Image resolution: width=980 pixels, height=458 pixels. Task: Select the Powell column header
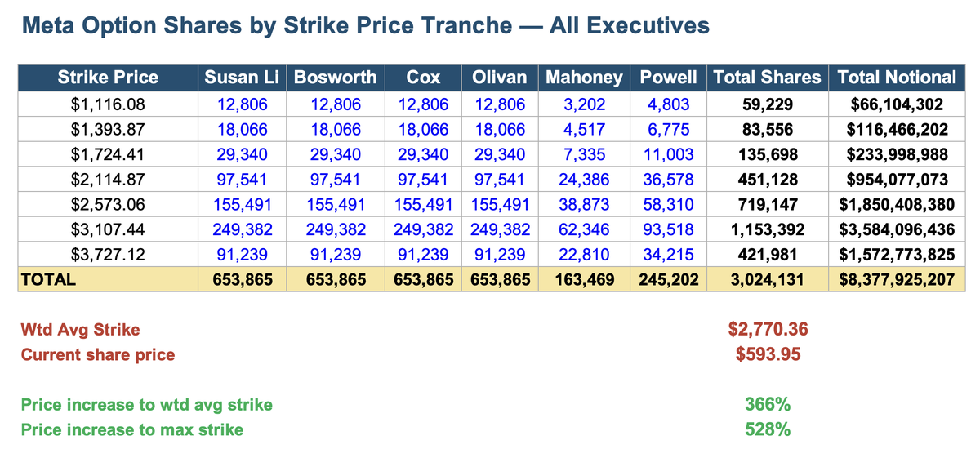tap(668, 78)
